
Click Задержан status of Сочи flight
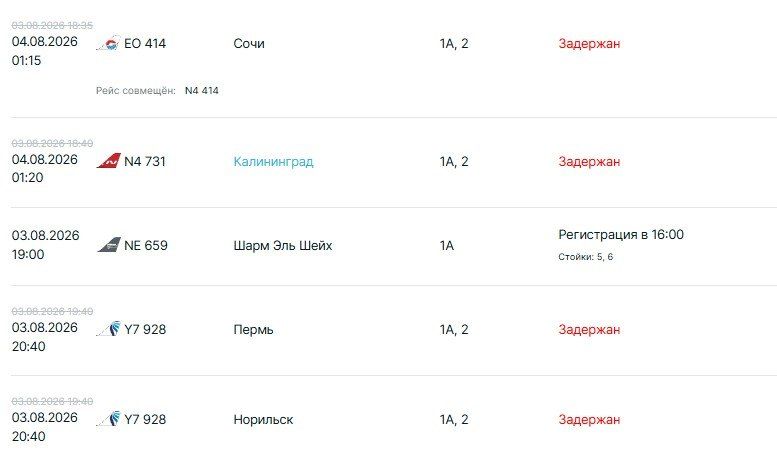pos(589,44)
